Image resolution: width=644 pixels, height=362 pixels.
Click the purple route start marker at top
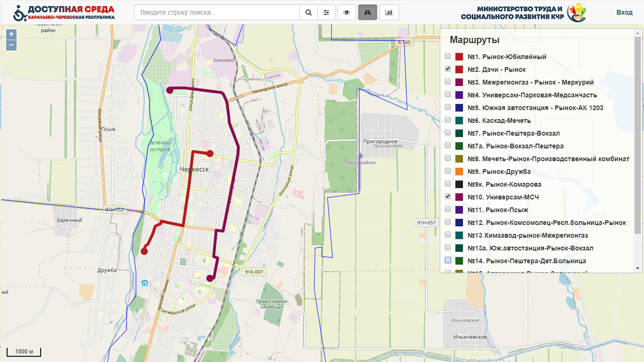[170, 90]
